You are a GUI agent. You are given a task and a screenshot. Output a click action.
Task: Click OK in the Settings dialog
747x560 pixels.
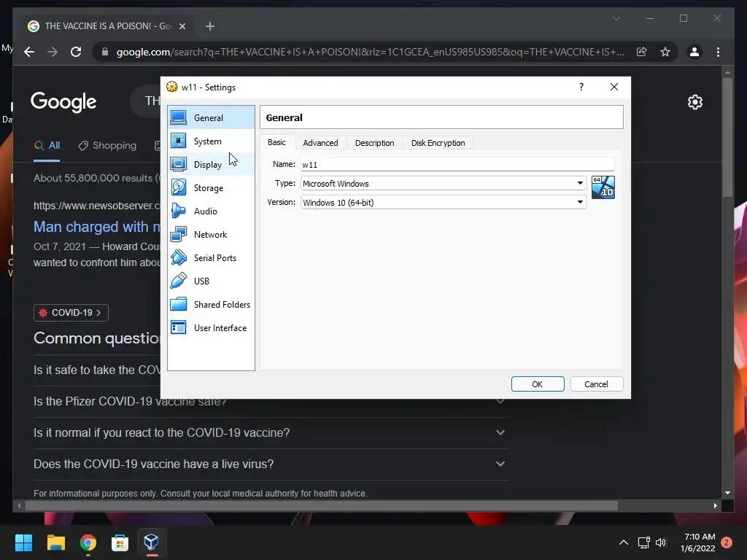tap(538, 384)
